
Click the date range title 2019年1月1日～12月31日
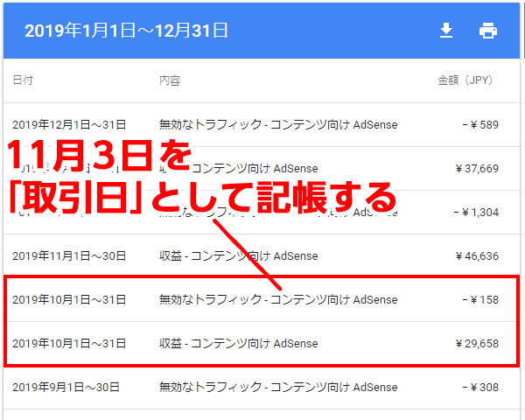(x=126, y=31)
